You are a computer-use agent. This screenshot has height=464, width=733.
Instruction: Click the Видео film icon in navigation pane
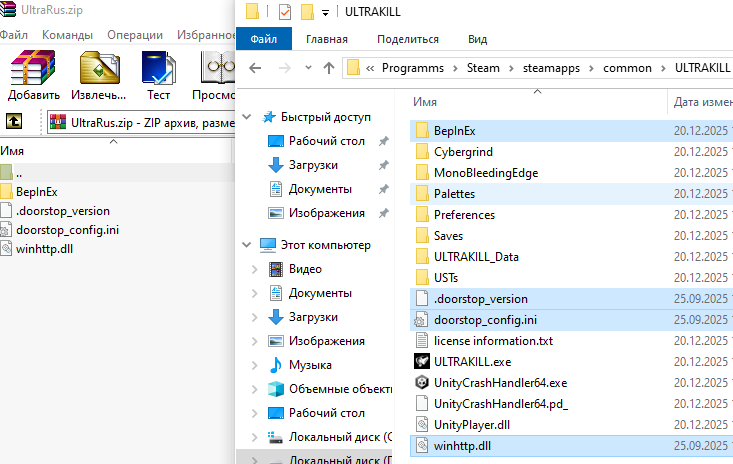click(276, 269)
